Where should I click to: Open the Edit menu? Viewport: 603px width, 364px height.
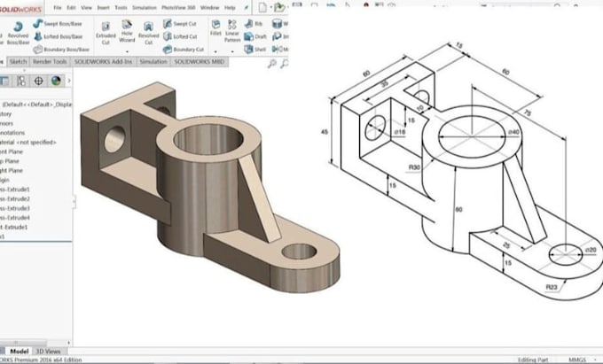tap(71, 8)
